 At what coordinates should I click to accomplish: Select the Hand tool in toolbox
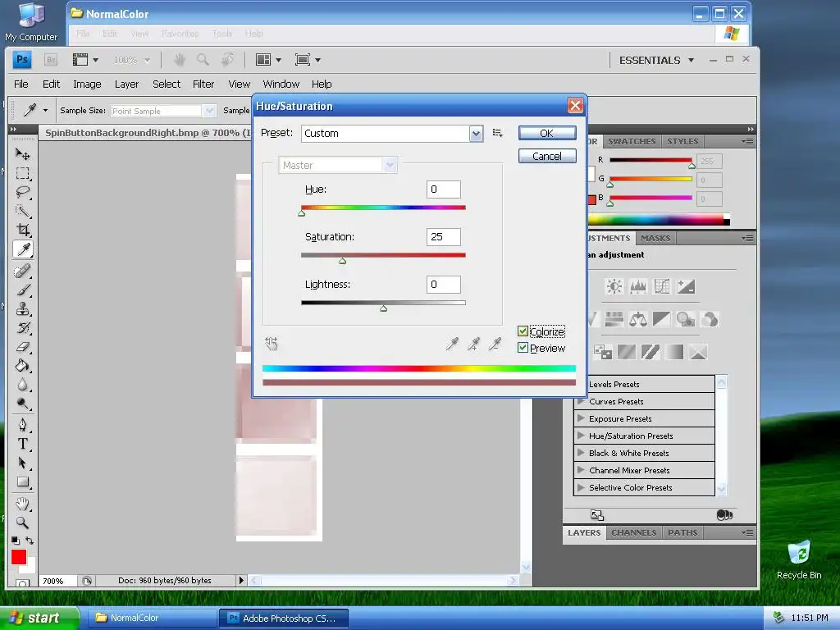(22, 504)
